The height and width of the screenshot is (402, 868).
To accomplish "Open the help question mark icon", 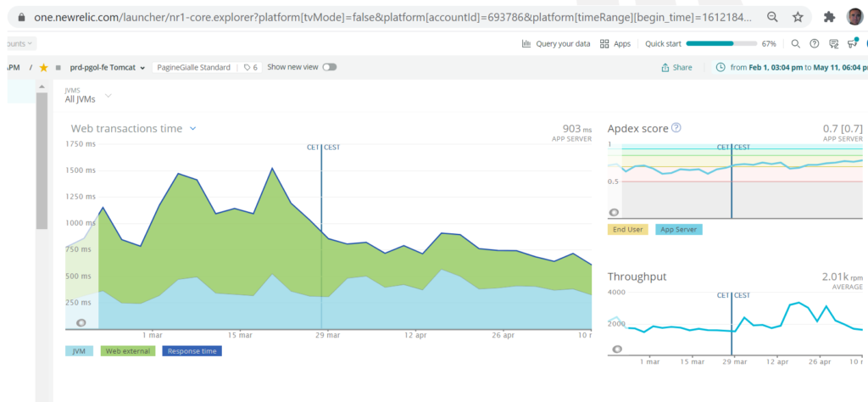I will pyautogui.click(x=815, y=43).
